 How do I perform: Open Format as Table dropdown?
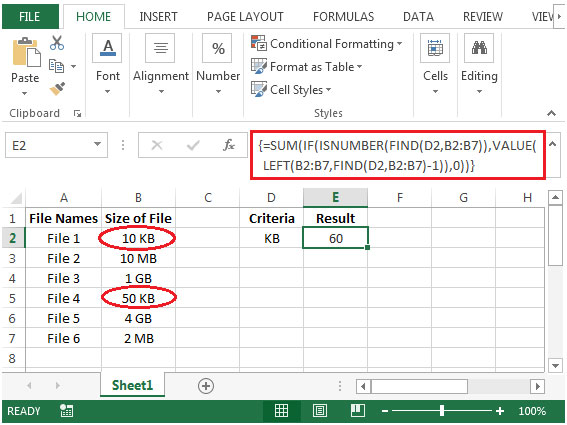point(359,67)
